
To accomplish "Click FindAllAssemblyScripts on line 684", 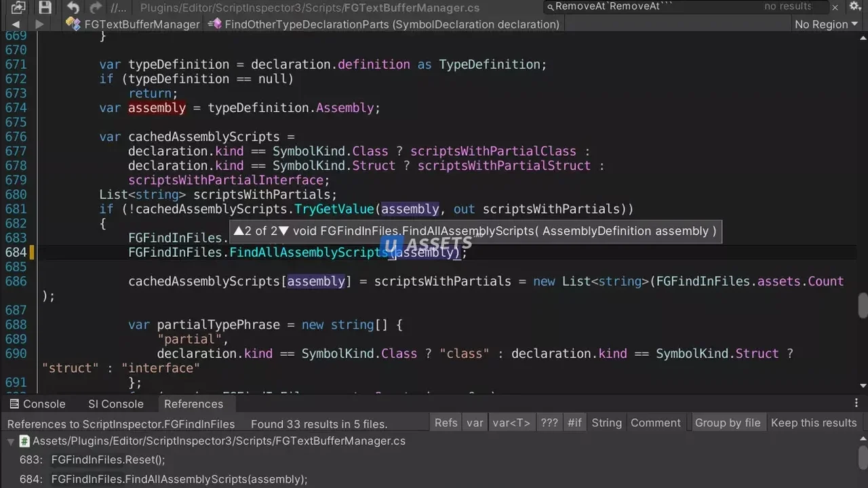I will coord(309,253).
